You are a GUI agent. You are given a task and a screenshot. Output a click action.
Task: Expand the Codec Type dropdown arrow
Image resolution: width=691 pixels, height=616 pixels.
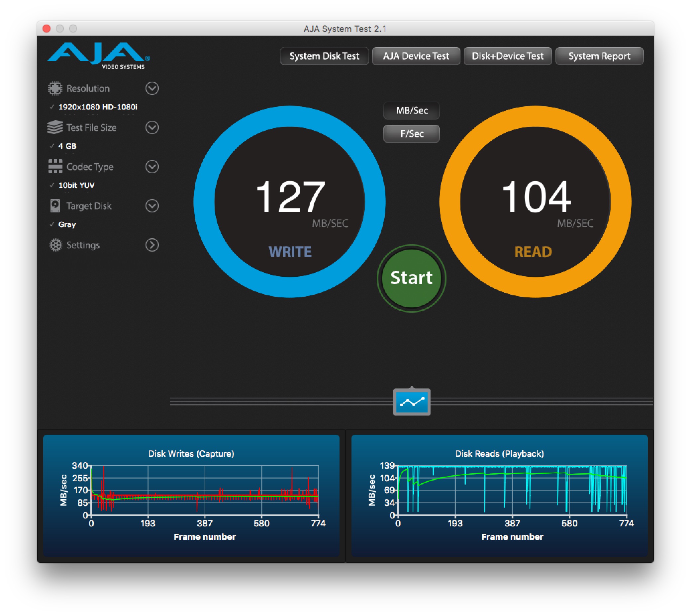click(152, 167)
